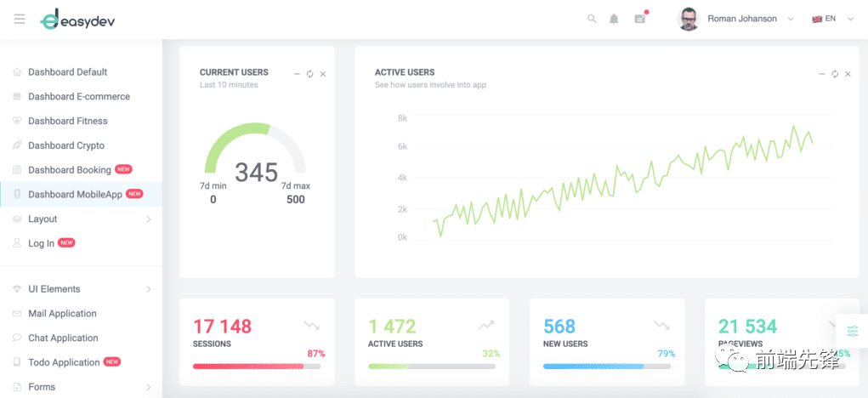Expand the Layout sidebar submenu
This screenshot has height=398, width=868.
[x=81, y=219]
